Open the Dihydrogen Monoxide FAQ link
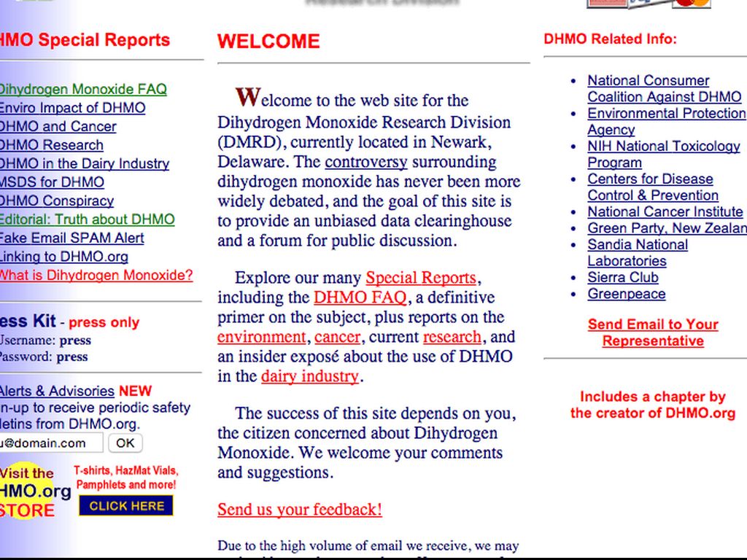The height and width of the screenshot is (560, 747). click(x=83, y=89)
